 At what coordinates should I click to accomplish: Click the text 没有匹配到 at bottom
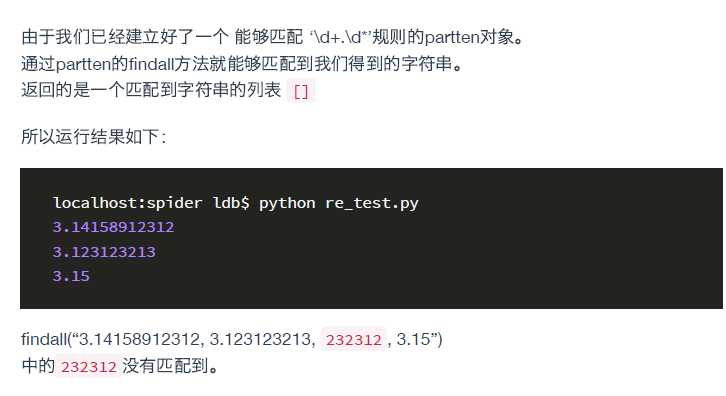click(165, 366)
